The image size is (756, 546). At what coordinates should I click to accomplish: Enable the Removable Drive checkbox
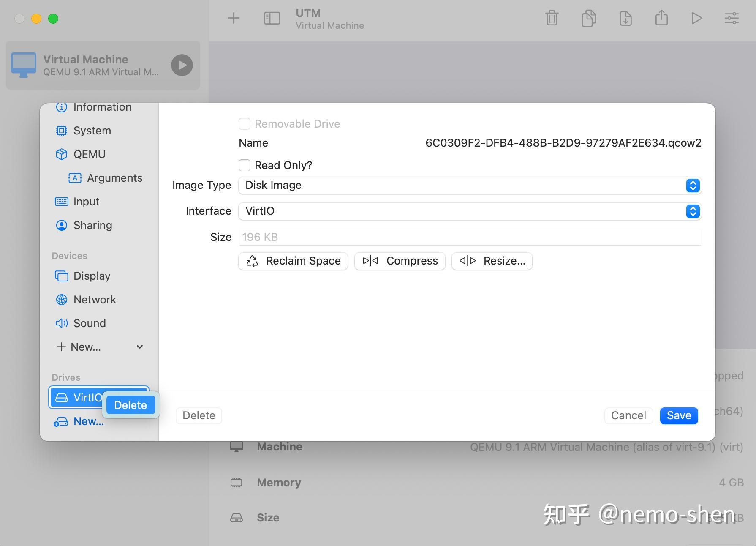pyautogui.click(x=245, y=123)
